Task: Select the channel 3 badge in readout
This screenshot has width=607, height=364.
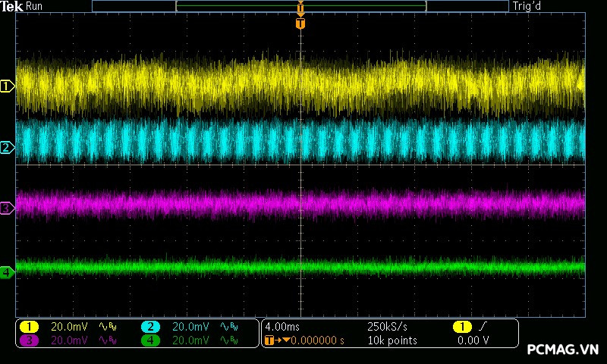Action: point(30,340)
